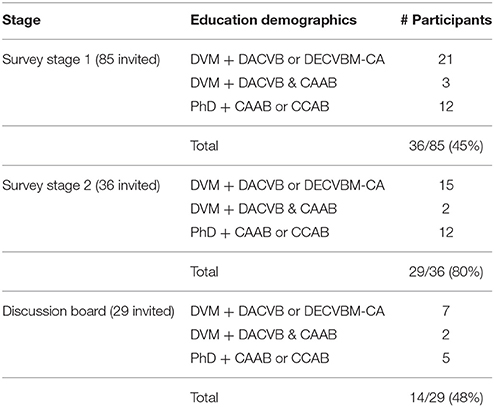This screenshot has width=494, height=407.
Task: Click the 36/85 (45%) total value
Action: pos(446,146)
